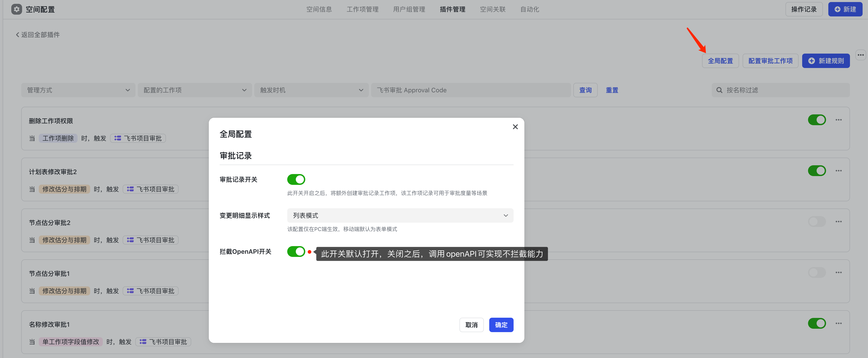Viewport: 868px width, 358px height.
Task: Click the plus icon on 新建规则
Action: click(x=811, y=61)
